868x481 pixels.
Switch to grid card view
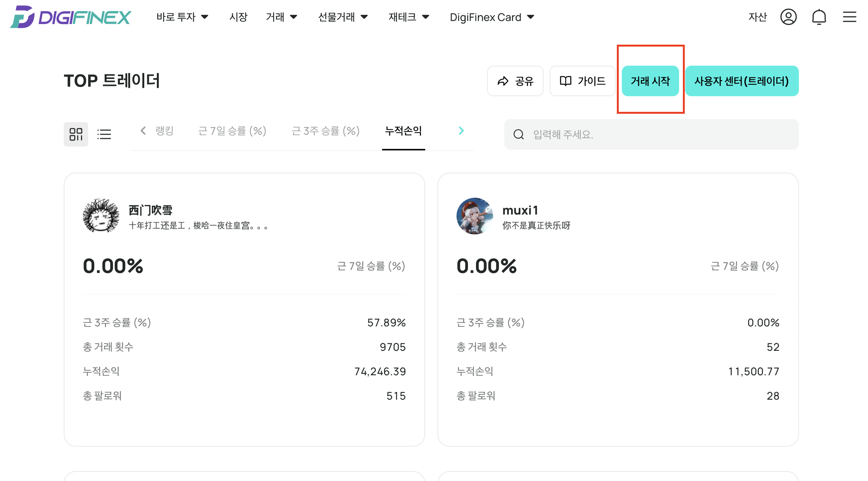(76, 134)
